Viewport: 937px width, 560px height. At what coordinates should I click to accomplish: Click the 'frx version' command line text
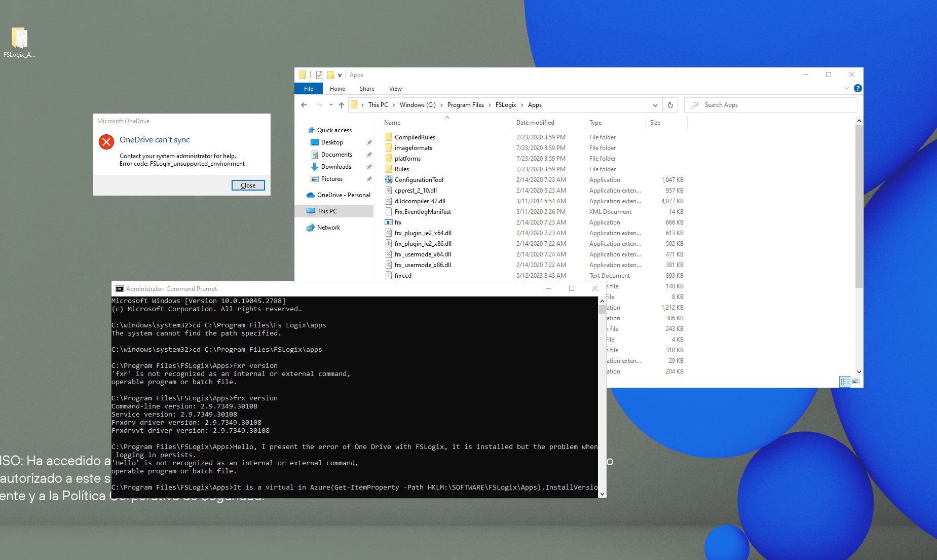pyautogui.click(x=255, y=398)
